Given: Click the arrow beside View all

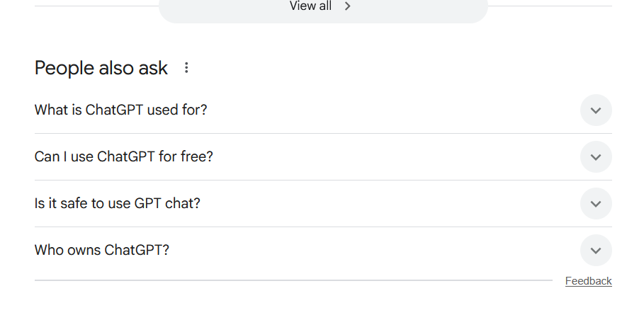Looking at the screenshot, I should click(x=347, y=6).
